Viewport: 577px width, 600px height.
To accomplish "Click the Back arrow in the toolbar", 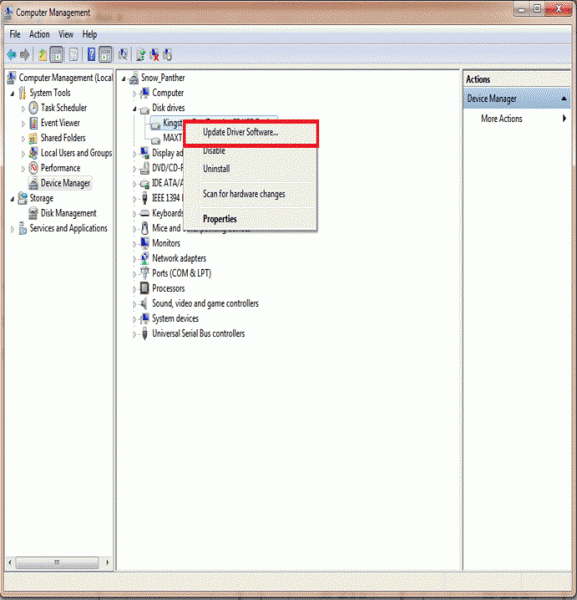I will tap(11, 55).
